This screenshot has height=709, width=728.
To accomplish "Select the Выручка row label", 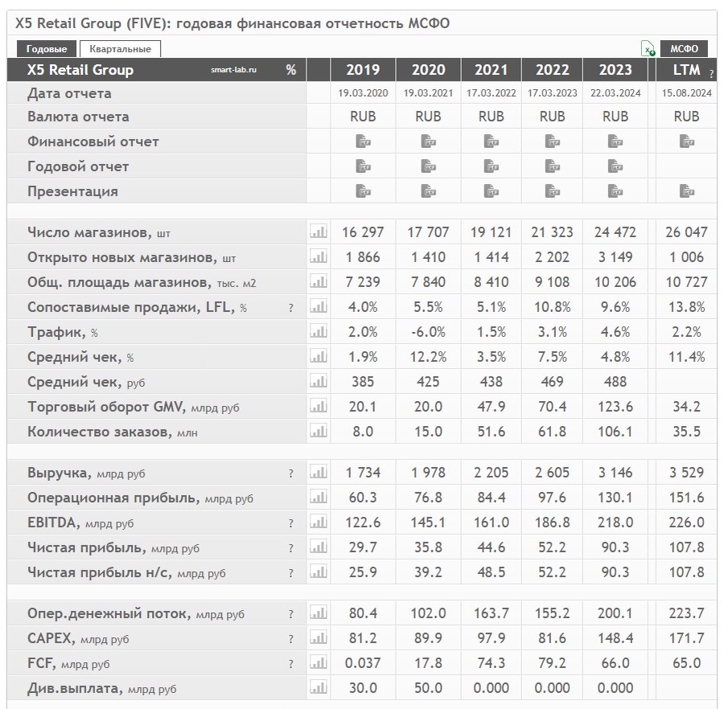I will [x=86, y=473].
